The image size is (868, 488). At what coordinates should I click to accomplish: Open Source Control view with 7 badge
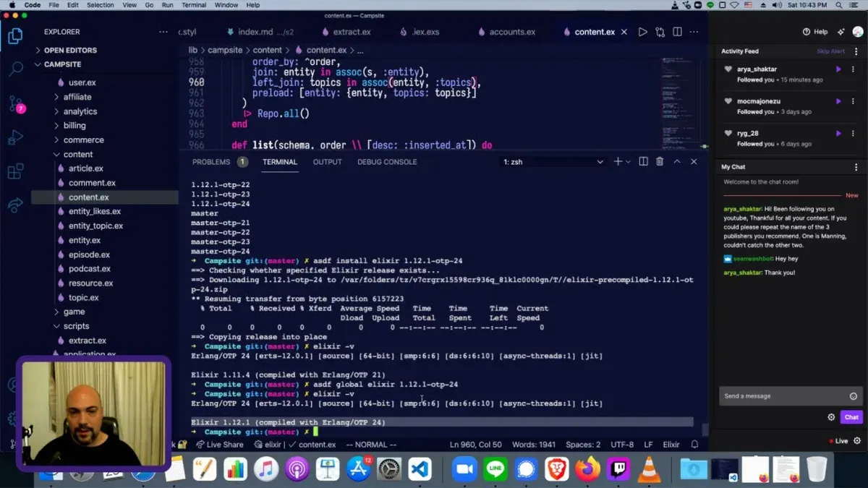pyautogui.click(x=17, y=103)
